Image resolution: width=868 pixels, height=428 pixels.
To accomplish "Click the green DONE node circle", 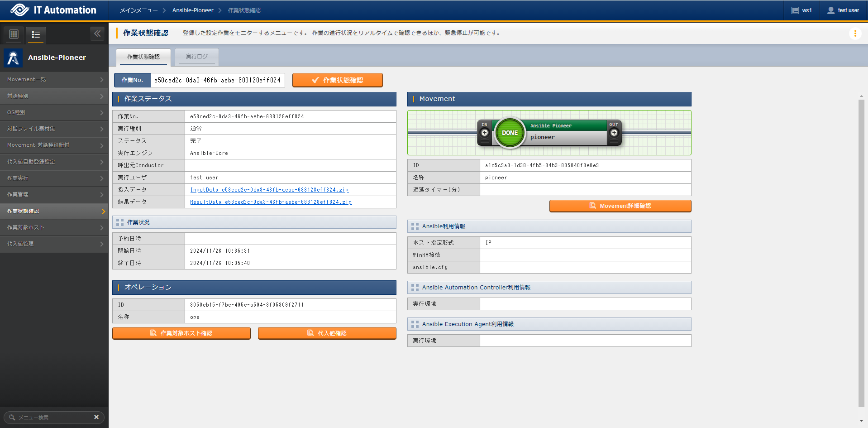I will point(510,133).
